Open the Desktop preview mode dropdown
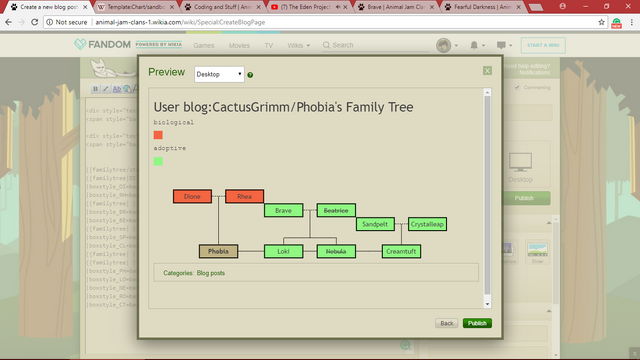 [x=219, y=74]
